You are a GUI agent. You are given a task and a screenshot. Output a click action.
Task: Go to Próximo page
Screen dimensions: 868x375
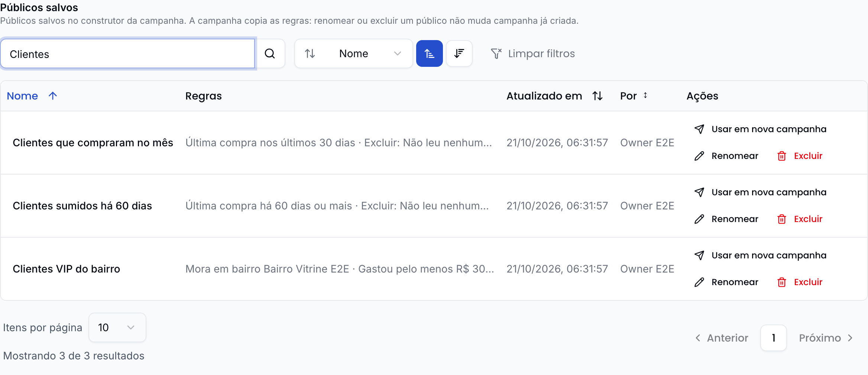[826, 338]
